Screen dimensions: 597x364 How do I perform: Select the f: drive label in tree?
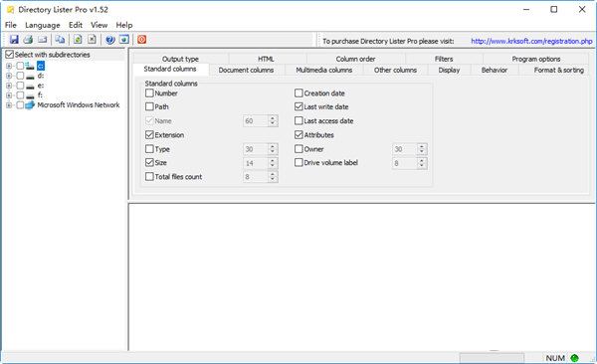coord(40,95)
